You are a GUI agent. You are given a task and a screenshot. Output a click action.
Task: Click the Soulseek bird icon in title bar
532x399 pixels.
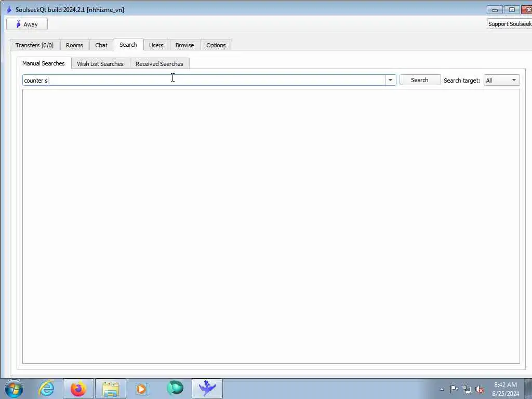click(9, 9)
